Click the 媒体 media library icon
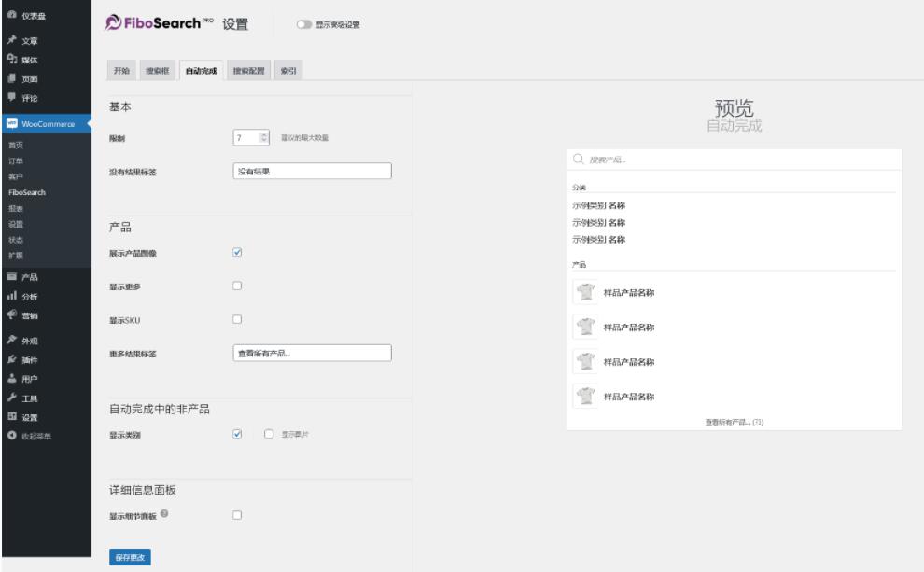Screen dimensions: 924x572 tap(11, 60)
